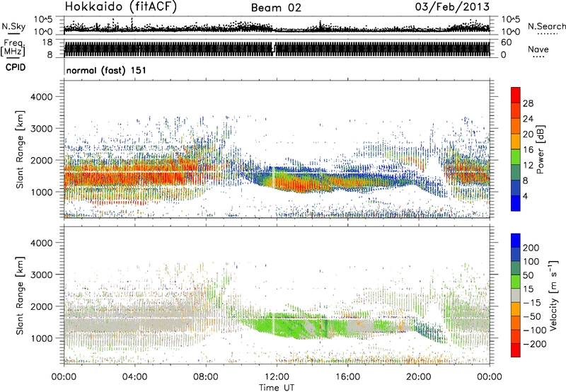
Task: Click the '4000' tick on power panel
Action: [x=41, y=97]
